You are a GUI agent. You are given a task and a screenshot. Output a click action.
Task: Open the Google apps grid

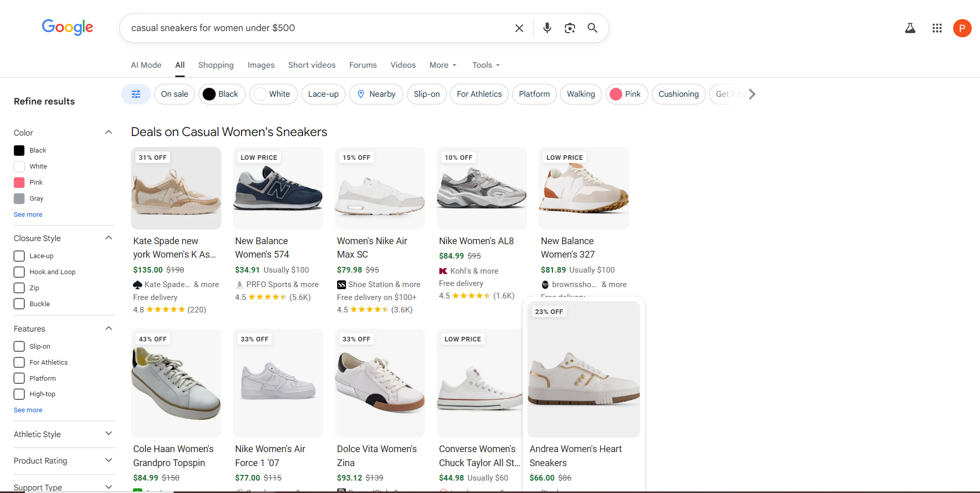(x=937, y=28)
